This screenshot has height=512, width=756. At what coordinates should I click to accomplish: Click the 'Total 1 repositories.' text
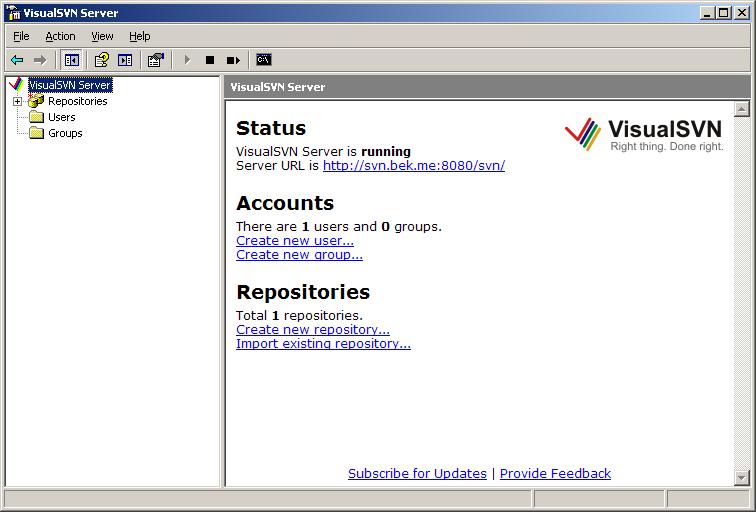pos(299,315)
